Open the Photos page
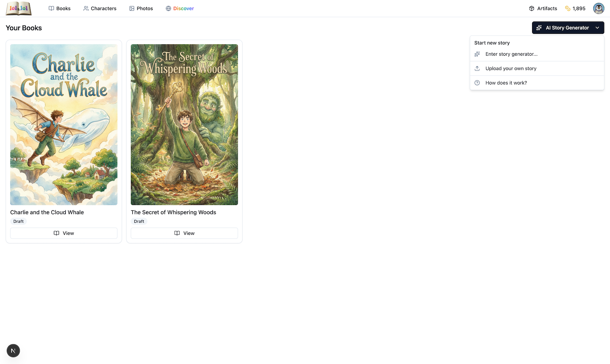 click(x=141, y=8)
